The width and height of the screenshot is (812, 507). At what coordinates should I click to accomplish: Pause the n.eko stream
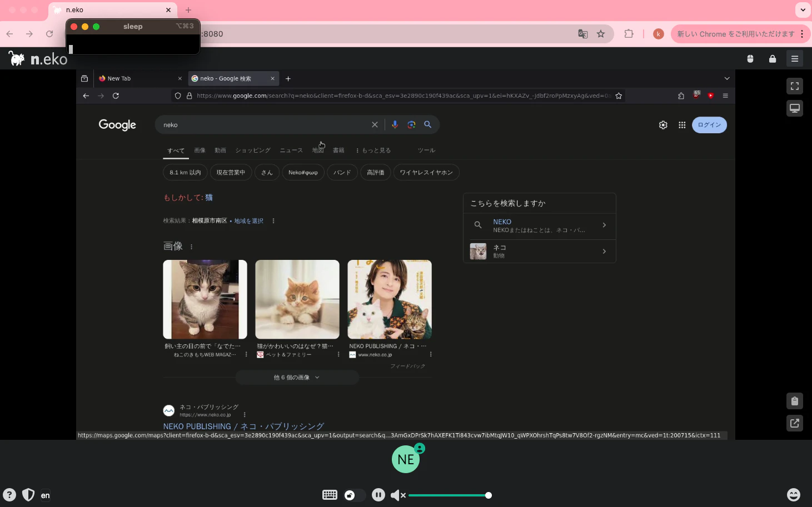click(x=378, y=495)
